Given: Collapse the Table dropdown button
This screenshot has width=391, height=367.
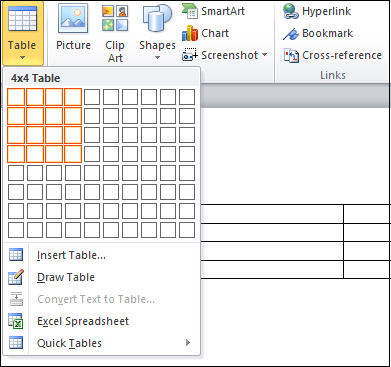Looking at the screenshot, I should [22, 33].
